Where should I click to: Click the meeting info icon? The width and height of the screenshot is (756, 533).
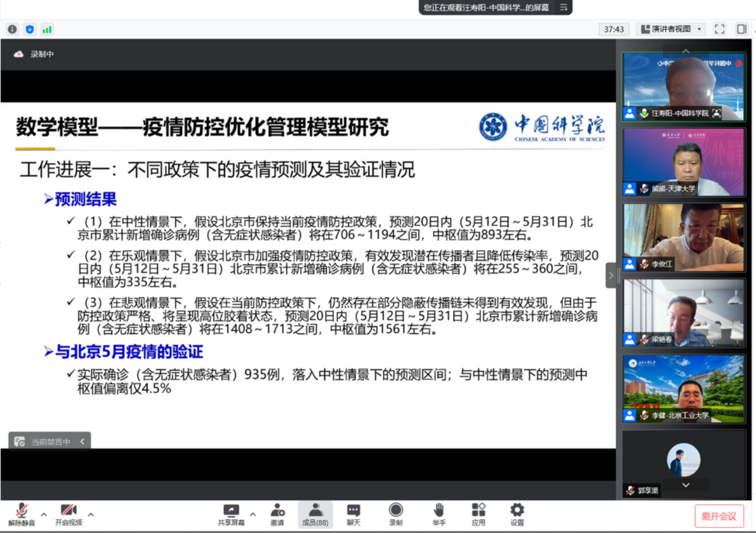(x=12, y=29)
